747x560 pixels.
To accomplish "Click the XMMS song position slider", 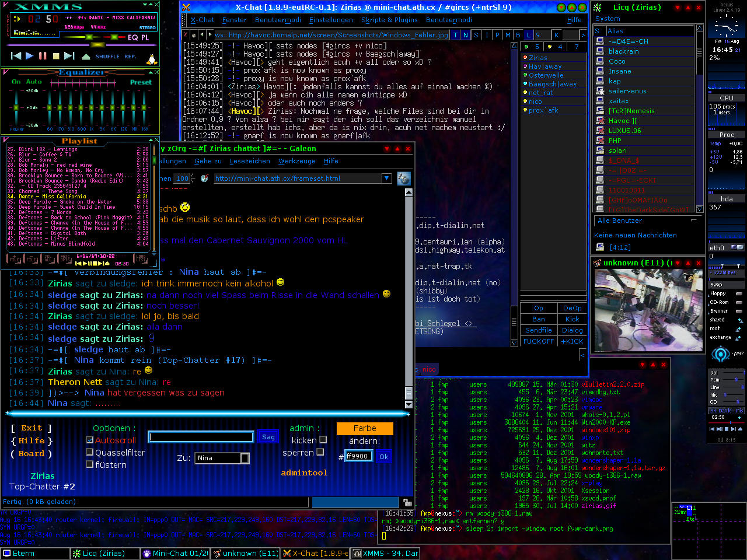I will [82, 44].
